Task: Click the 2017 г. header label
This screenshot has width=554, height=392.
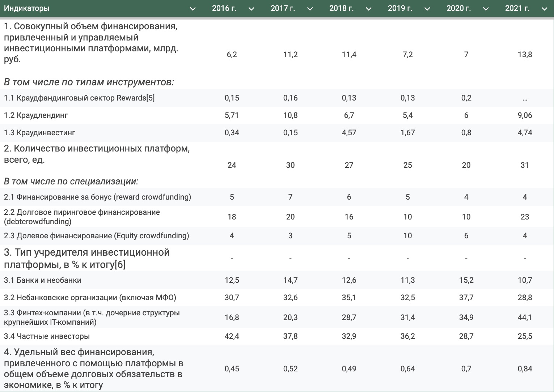Action: 283,8
